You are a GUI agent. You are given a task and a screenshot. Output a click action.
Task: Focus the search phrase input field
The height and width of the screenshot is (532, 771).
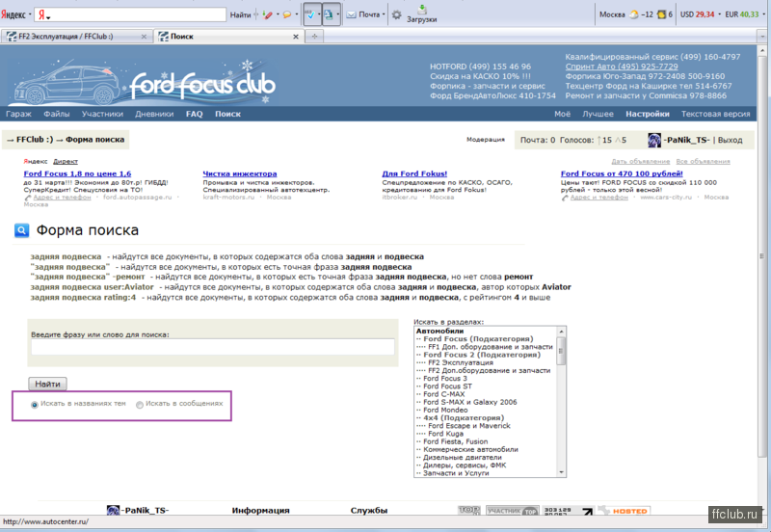click(213, 347)
